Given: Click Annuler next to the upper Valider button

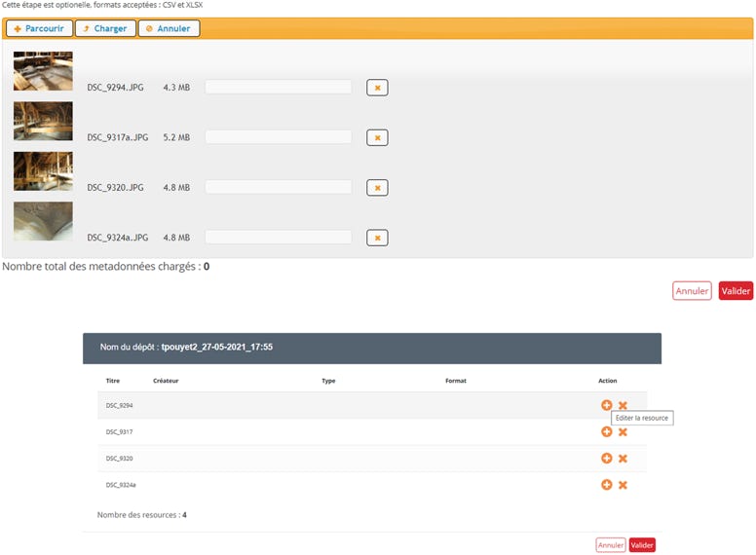Looking at the screenshot, I should tap(692, 290).
